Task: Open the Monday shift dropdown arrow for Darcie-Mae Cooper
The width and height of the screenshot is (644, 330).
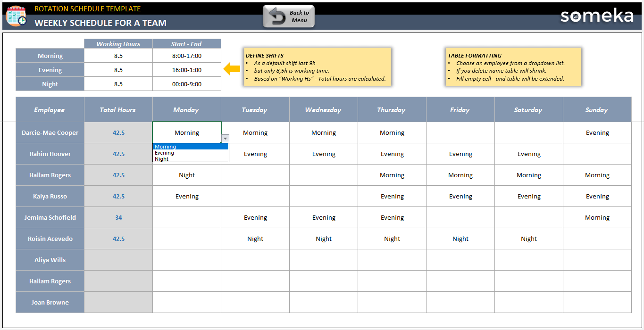Action: coord(225,138)
